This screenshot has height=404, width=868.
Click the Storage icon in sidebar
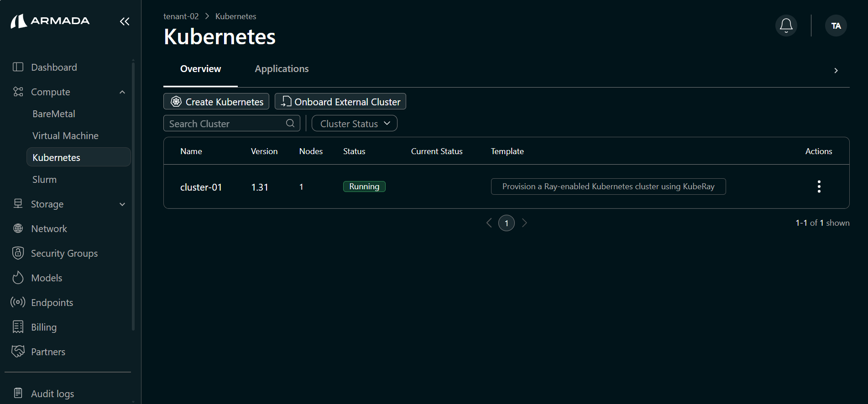[18, 204]
